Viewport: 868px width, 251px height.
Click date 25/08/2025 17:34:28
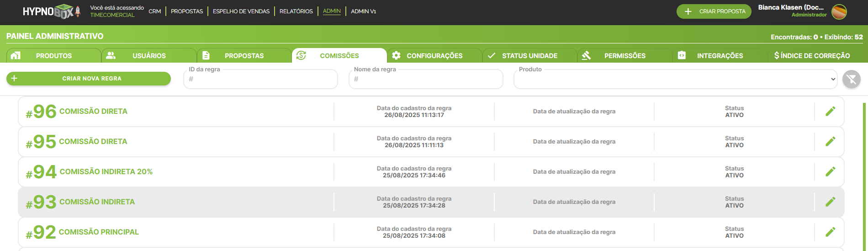[414, 205]
